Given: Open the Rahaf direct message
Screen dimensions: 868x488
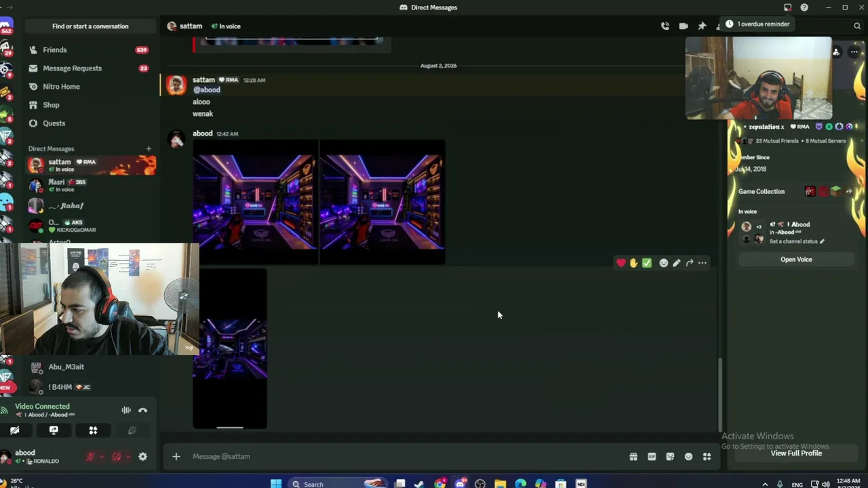Looking at the screenshot, I should tap(91, 205).
